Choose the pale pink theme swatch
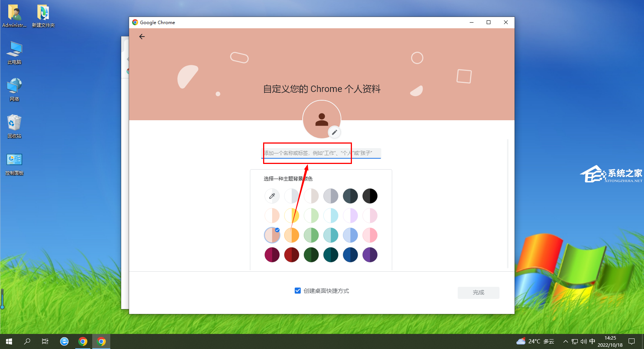 click(x=370, y=216)
